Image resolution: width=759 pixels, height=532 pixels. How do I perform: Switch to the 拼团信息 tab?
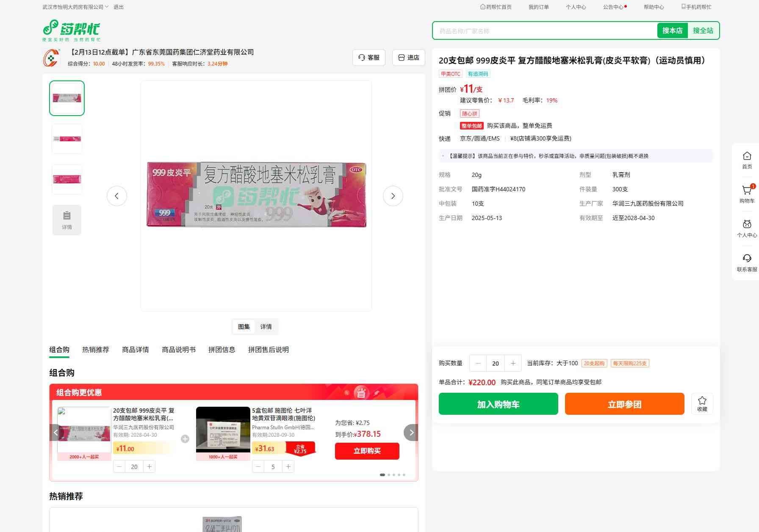(222, 350)
